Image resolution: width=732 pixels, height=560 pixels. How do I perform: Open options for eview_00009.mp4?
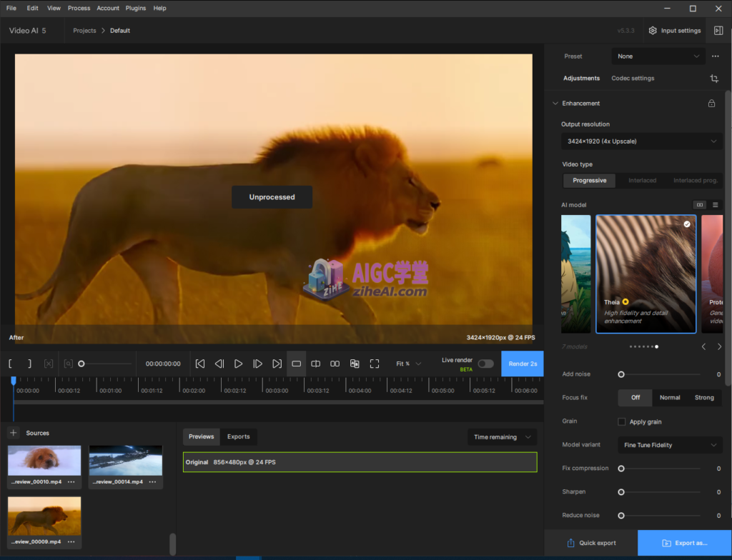(x=71, y=542)
